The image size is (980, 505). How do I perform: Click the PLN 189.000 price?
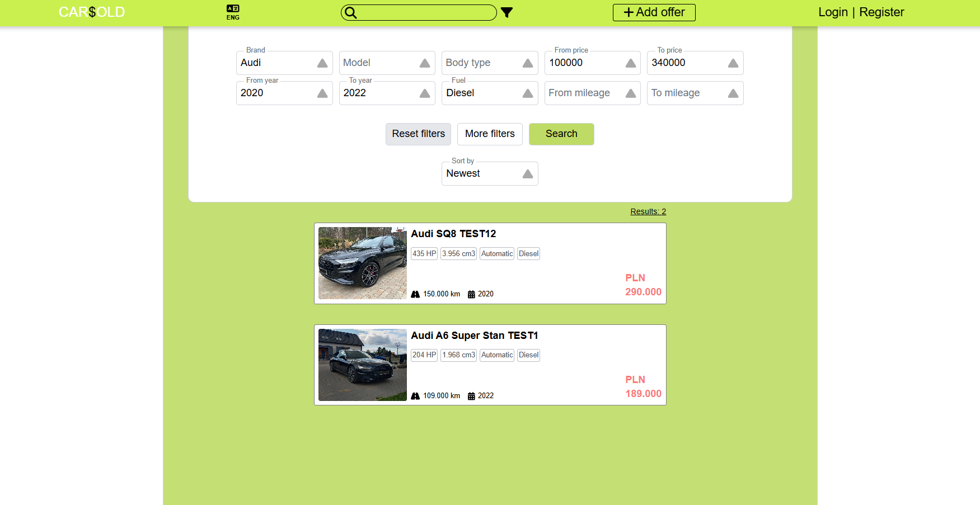[643, 386]
